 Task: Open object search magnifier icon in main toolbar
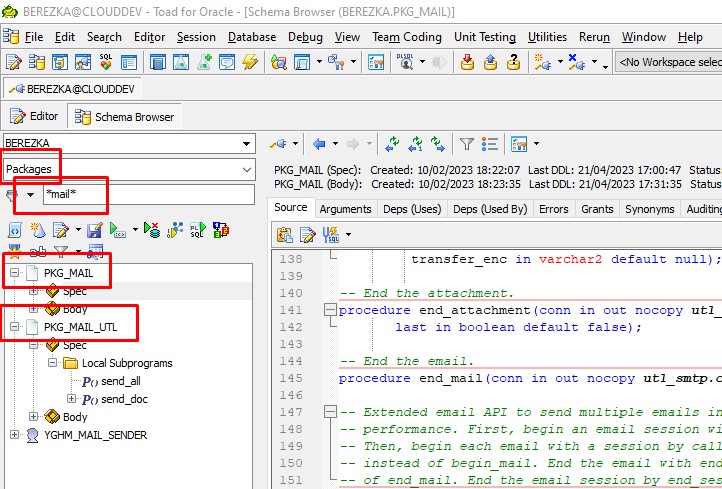[x=279, y=62]
